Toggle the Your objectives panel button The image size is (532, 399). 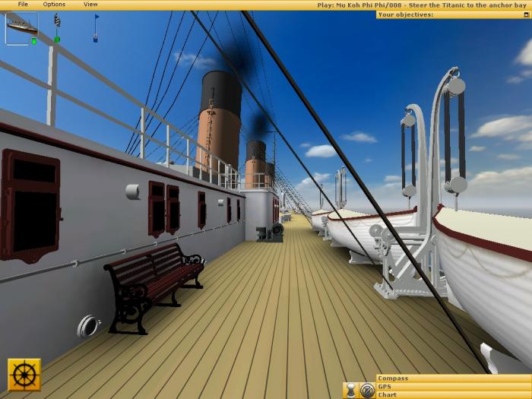527,14
